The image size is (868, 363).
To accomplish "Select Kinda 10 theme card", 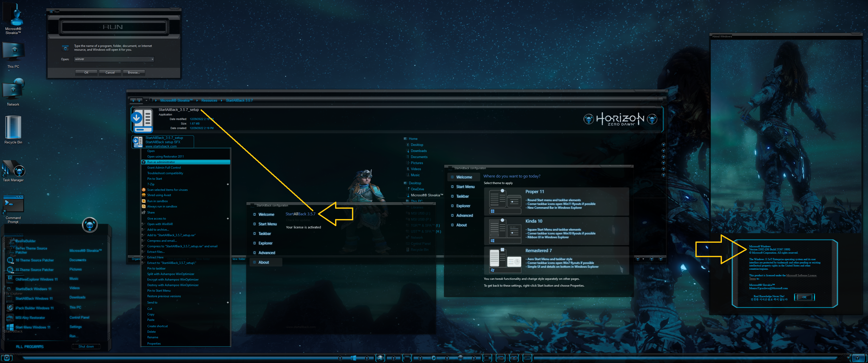I will click(557, 231).
